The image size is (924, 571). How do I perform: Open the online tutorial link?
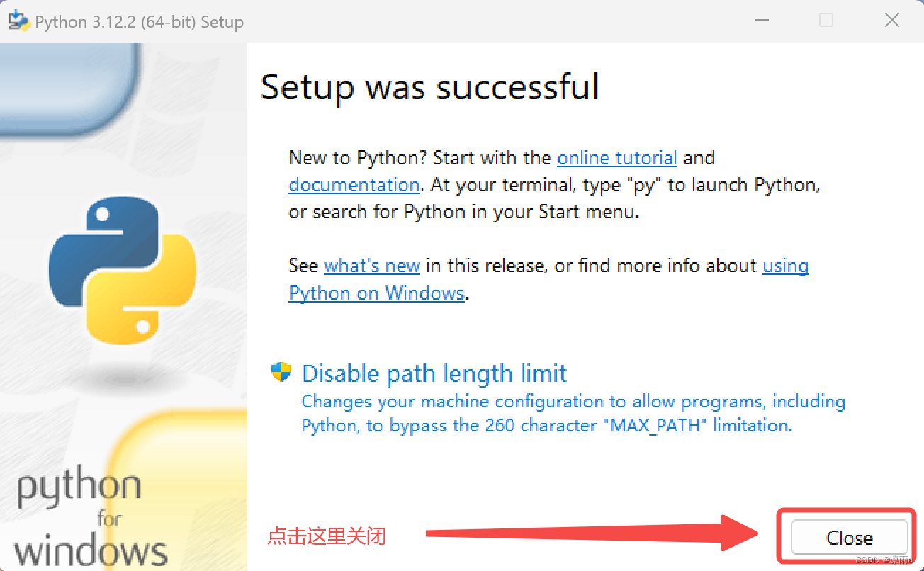(x=617, y=157)
